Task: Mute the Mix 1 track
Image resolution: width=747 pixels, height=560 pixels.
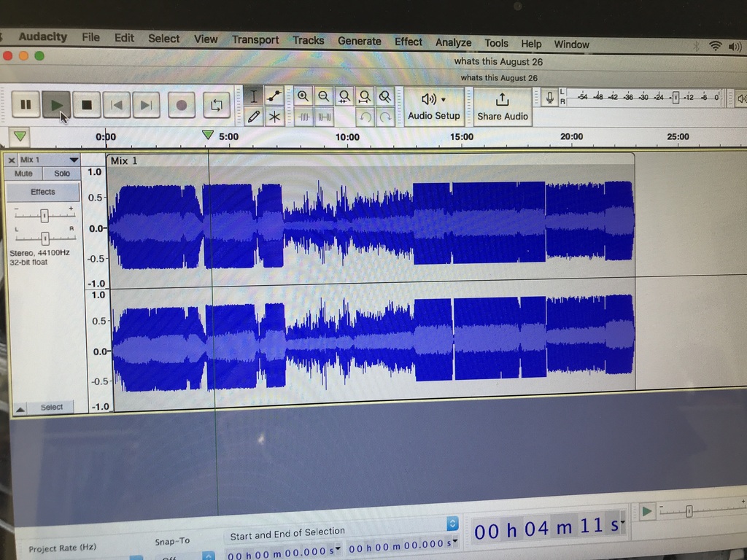Action: tap(23, 174)
